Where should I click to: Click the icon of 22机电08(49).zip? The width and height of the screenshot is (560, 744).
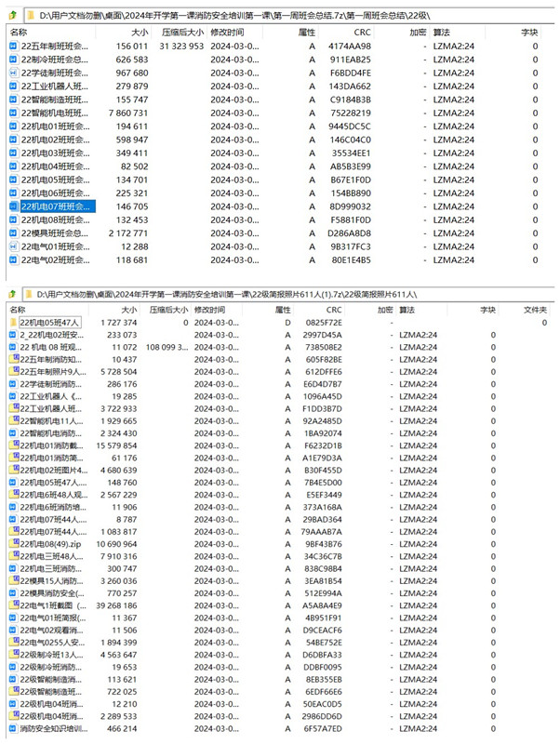pyautogui.click(x=12, y=543)
